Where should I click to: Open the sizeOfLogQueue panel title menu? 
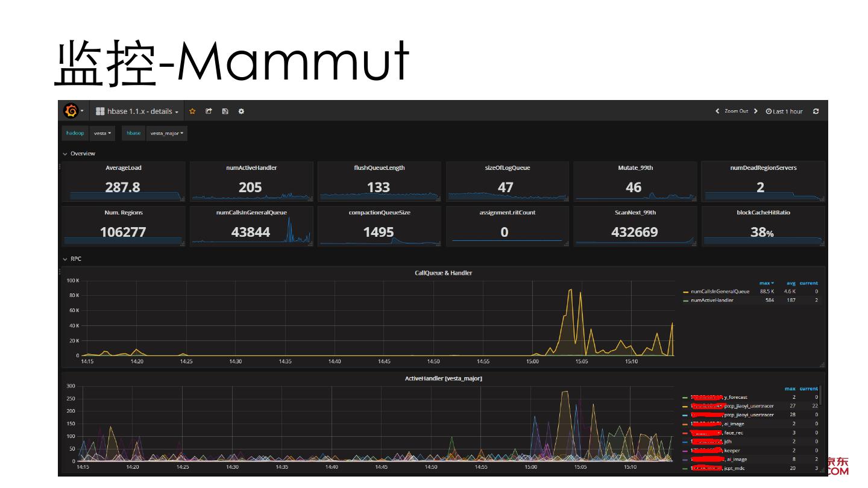pos(507,168)
